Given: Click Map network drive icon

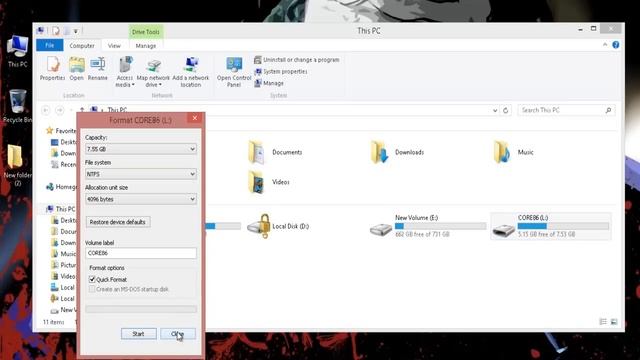Looking at the screenshot, I should click(x=153, y=72).
